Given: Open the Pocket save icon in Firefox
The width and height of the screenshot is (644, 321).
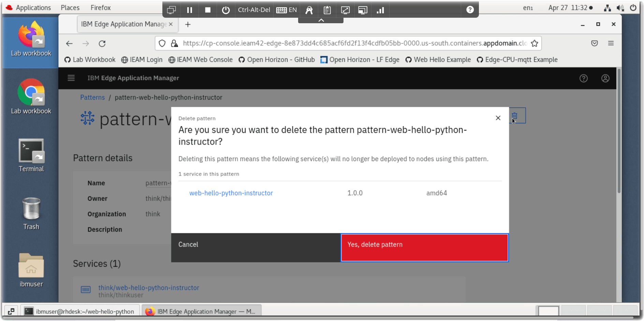Looking at the screenshot, I should (595, 43).
